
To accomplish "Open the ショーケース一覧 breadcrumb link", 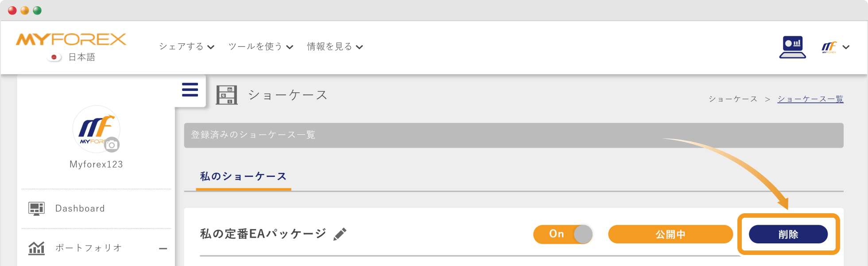I will tap(810, 98).
